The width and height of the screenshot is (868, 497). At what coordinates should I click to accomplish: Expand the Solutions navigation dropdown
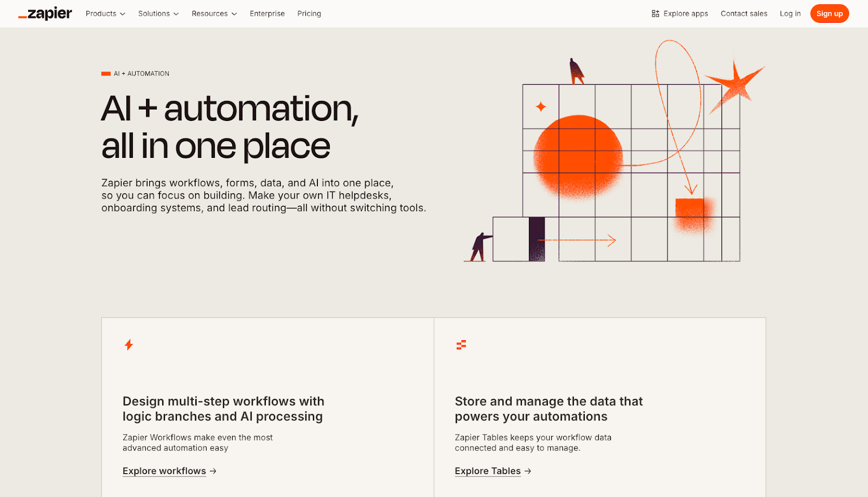tap(158, 14)
